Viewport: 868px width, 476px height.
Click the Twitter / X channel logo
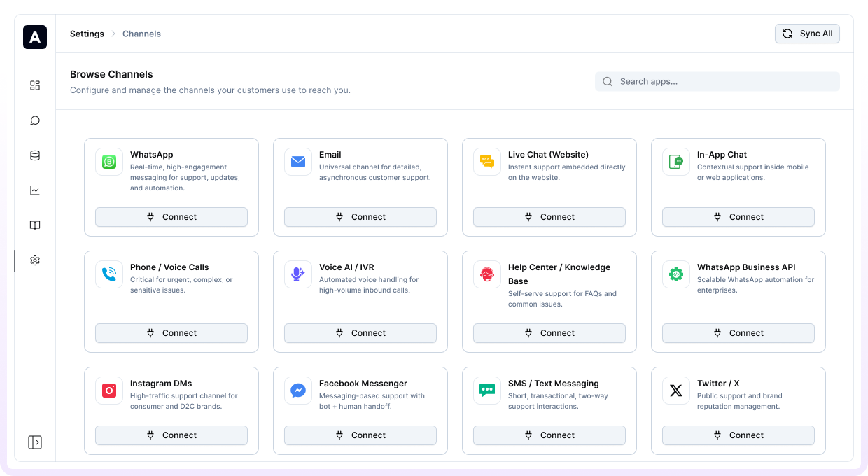coord(676,391)
